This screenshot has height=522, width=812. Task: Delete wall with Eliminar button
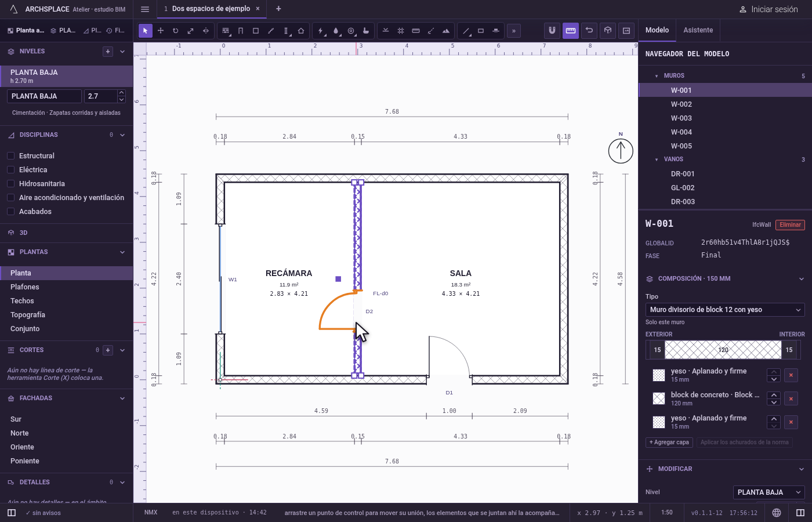coord(790,225)
